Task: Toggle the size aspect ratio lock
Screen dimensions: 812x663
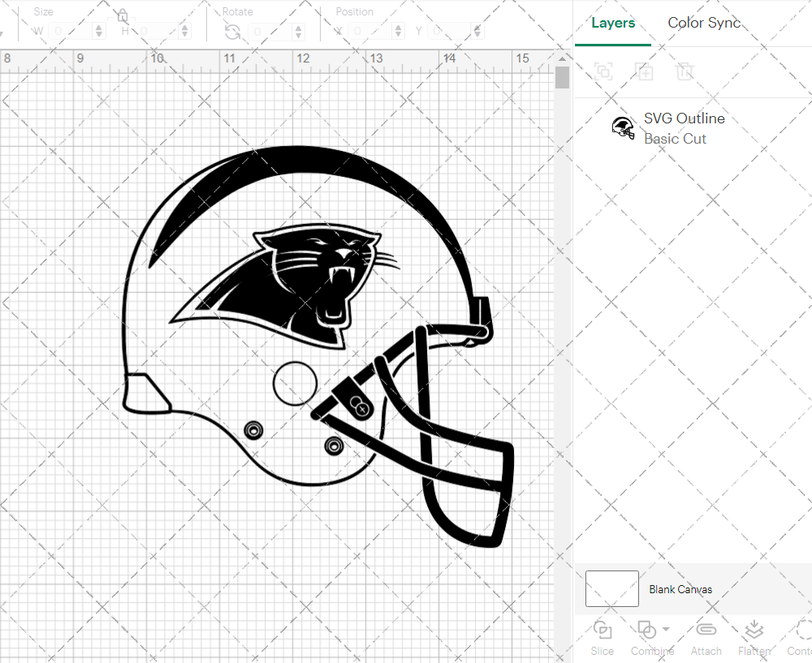Action: [123, 15]
